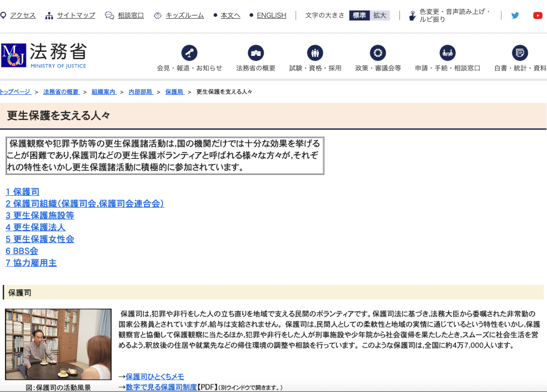Click the 保護司 activity photo
This screenshot has width=547, height=392.
58,344
